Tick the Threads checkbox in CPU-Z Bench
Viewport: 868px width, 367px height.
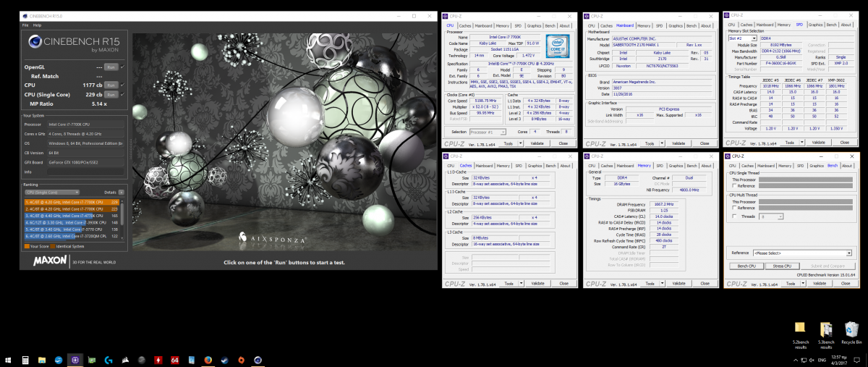734,216
